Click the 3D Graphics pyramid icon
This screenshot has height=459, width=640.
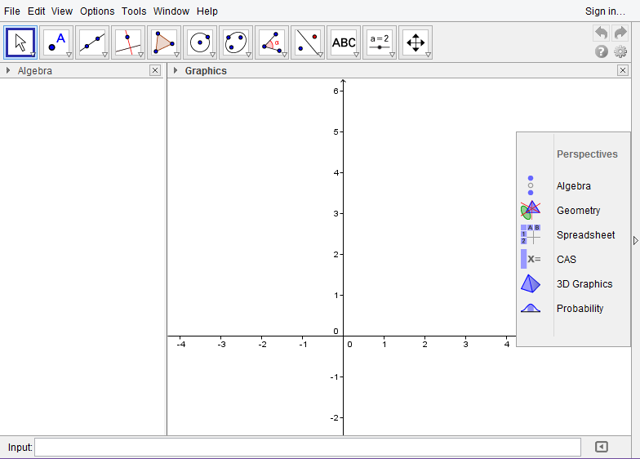click(531, 284)
